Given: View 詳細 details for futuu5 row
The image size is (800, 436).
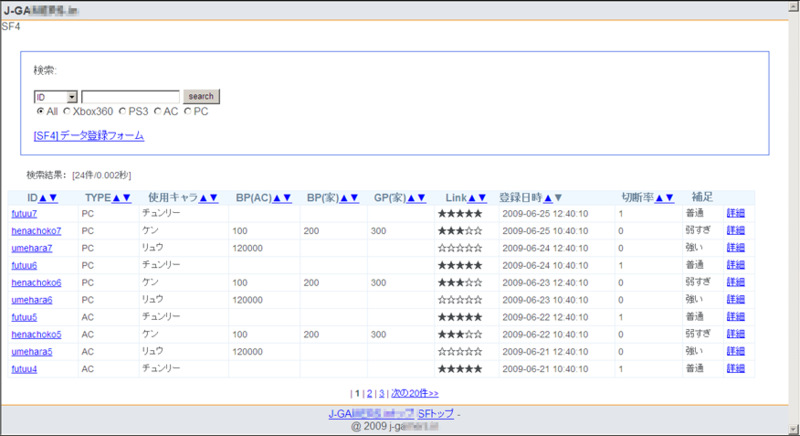Looking at the screenshot, I should click(x=736, y=317).
